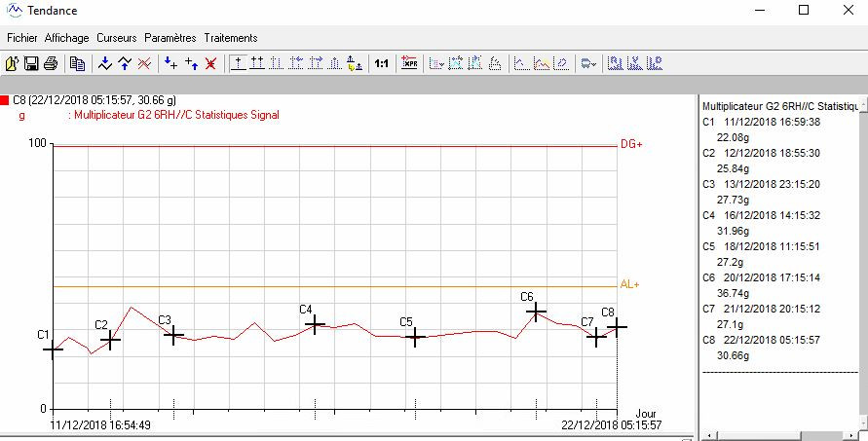Image resolution: width=868 pixels, height=441 pixels.
Task: Click the dotted eraser-shaped toolbar icon
Action: coord(495,63)
